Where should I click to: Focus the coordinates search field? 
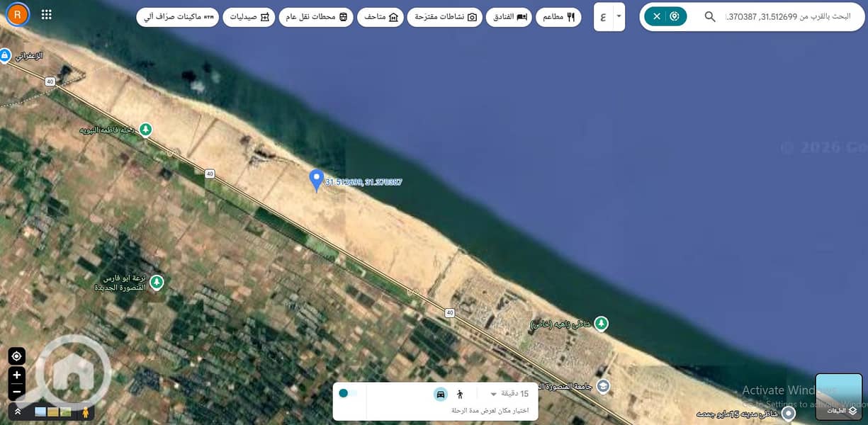pyautogui.click(x=789, y=16)
